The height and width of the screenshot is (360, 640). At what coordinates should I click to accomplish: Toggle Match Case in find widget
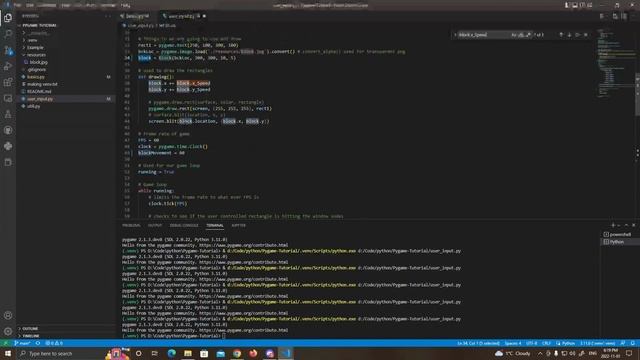click(x=514, y=35)
